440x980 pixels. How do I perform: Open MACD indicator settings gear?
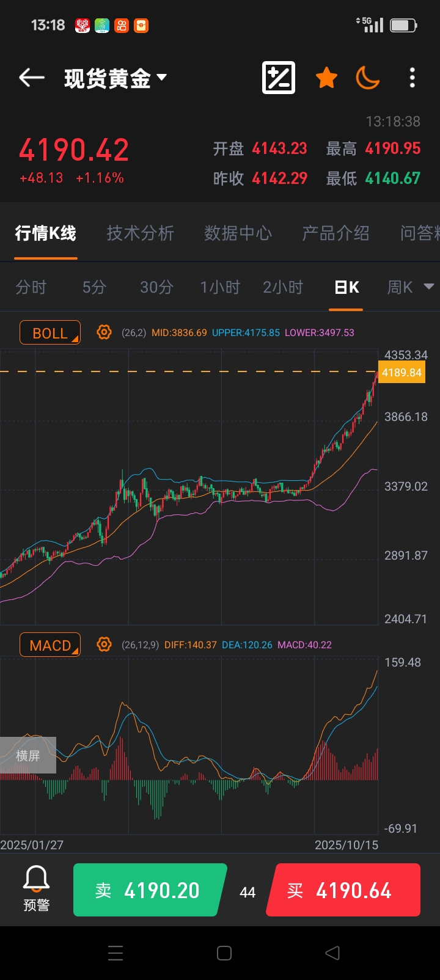tap(105, 645)
